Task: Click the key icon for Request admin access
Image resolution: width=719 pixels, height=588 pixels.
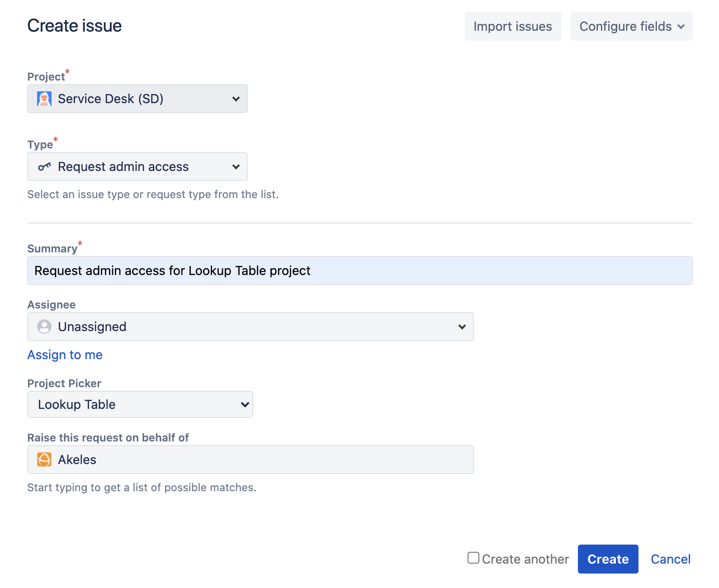Action: (44, 167)
